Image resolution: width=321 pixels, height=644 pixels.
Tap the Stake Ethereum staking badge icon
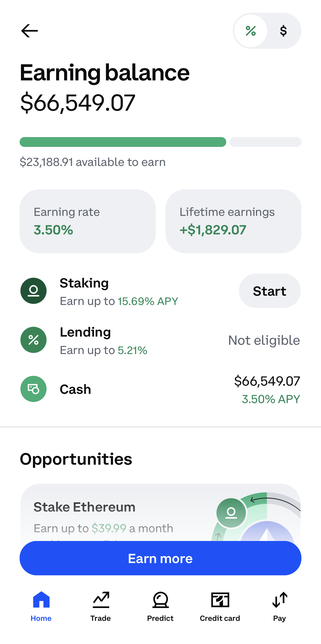tap(231, 513)
